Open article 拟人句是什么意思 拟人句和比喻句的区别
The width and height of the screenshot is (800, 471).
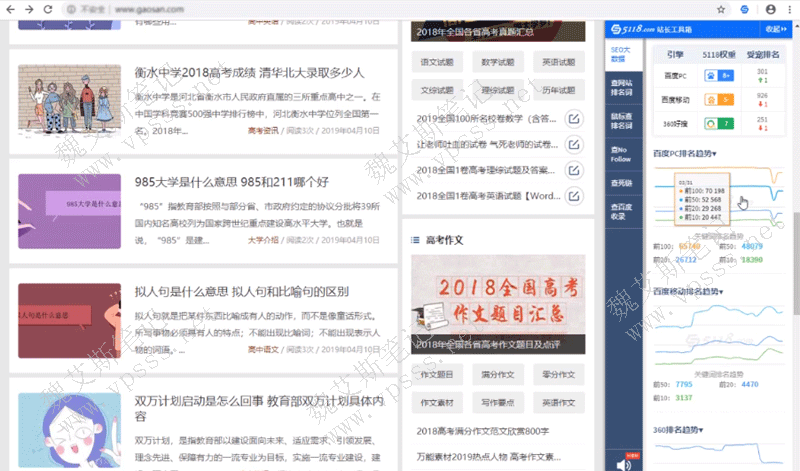(242, 292)
